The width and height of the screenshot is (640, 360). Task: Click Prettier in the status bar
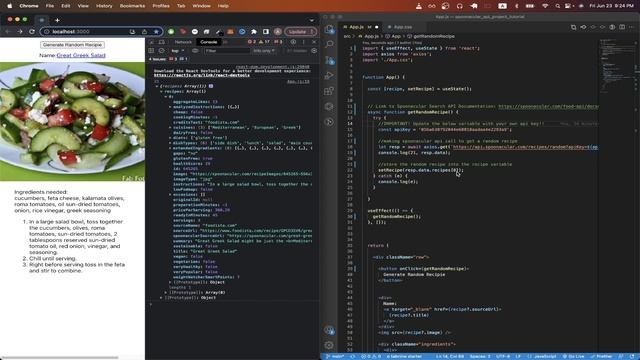coord(602,356)
